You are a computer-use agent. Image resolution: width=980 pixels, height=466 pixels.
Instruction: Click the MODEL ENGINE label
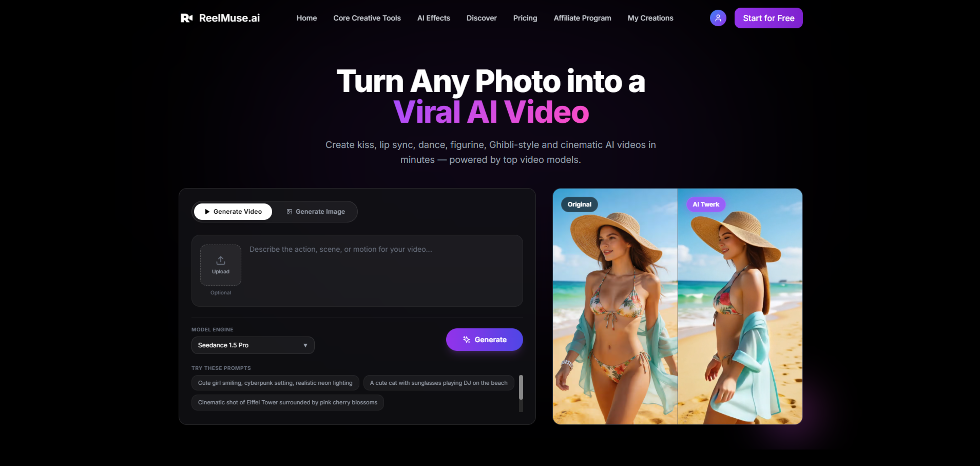[212, 330]
